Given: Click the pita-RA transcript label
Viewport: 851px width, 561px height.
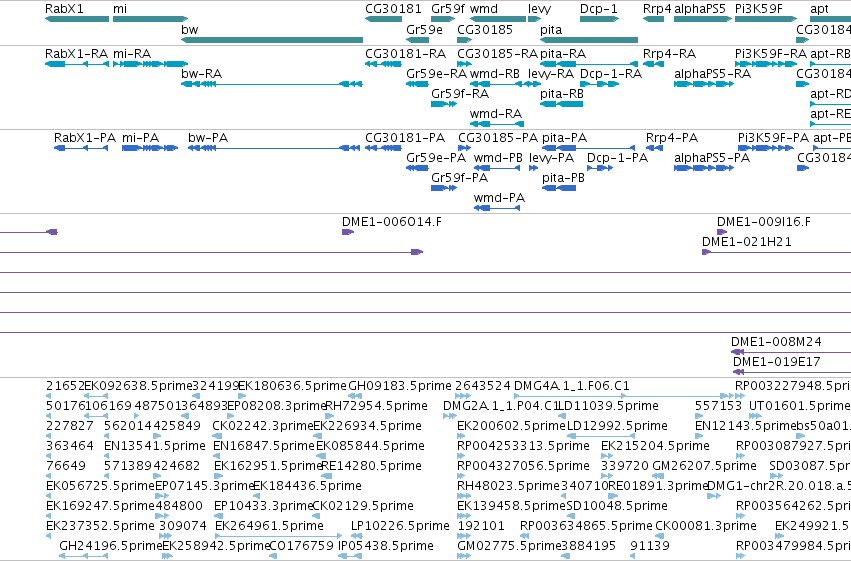Looking at the screenshot, I should 563,54.
